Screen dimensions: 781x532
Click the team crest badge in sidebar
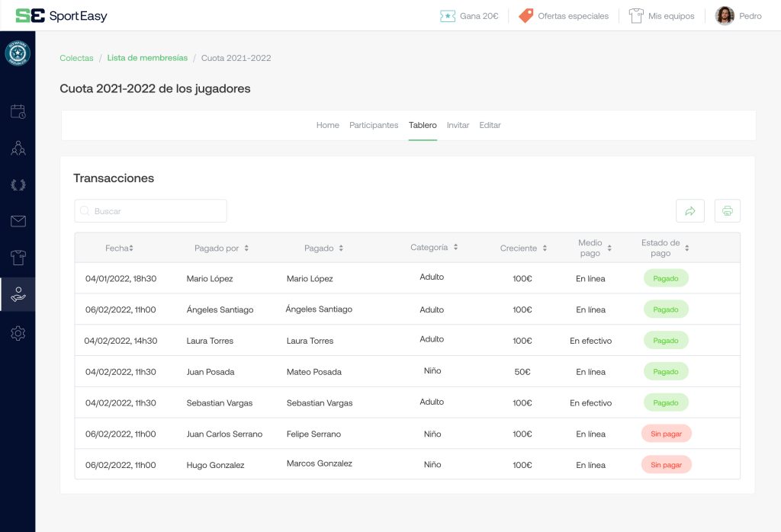click(x=18, y=53)
